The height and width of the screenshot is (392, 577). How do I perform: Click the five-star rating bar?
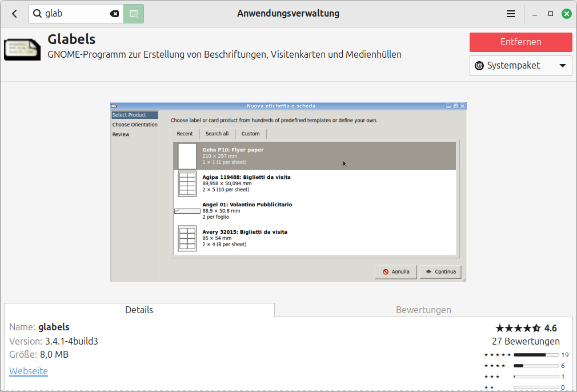(536, 355)
